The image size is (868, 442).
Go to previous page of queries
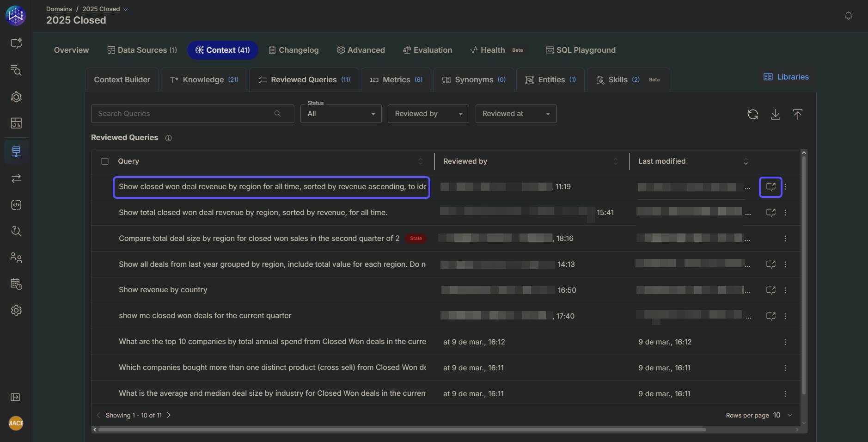[98, 415]
